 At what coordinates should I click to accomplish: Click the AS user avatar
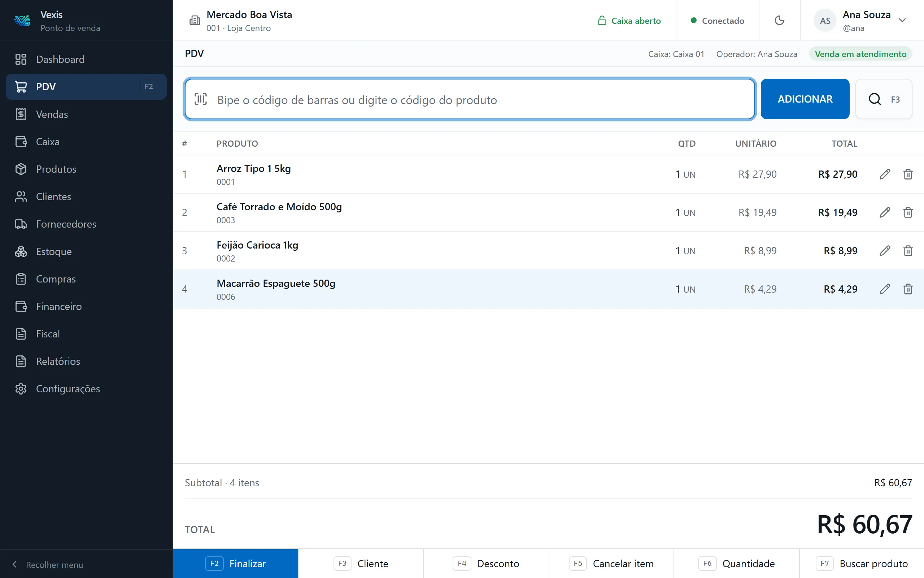[x=825, y=21]
